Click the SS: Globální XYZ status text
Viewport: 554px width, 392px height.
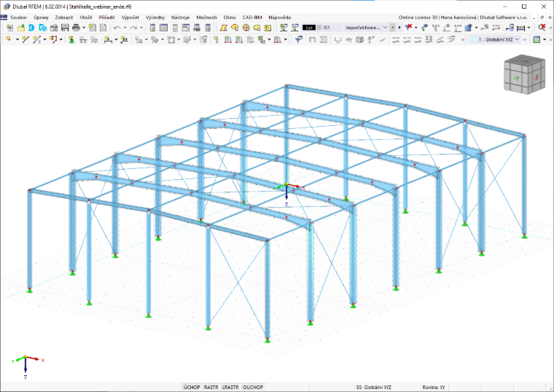pyautogui.click(x=373, y=387)
